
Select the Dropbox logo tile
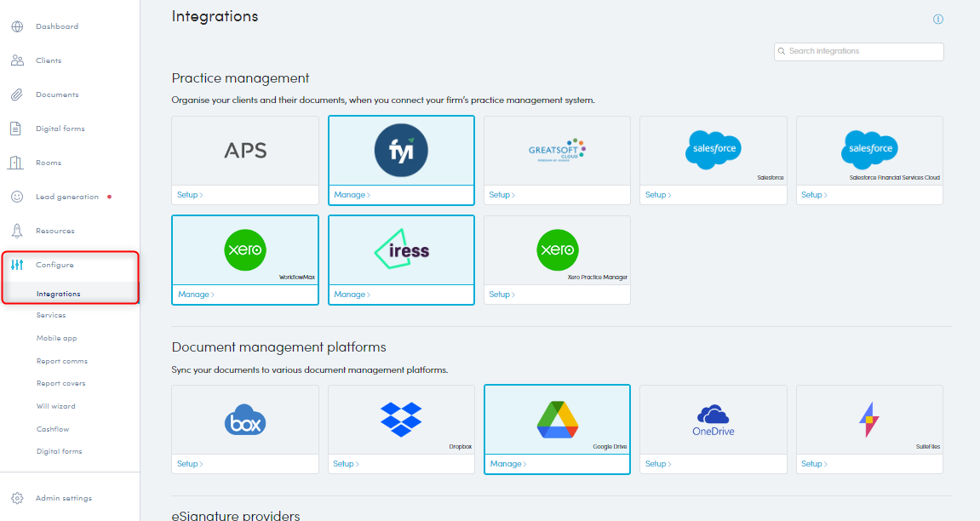point(401,420)
